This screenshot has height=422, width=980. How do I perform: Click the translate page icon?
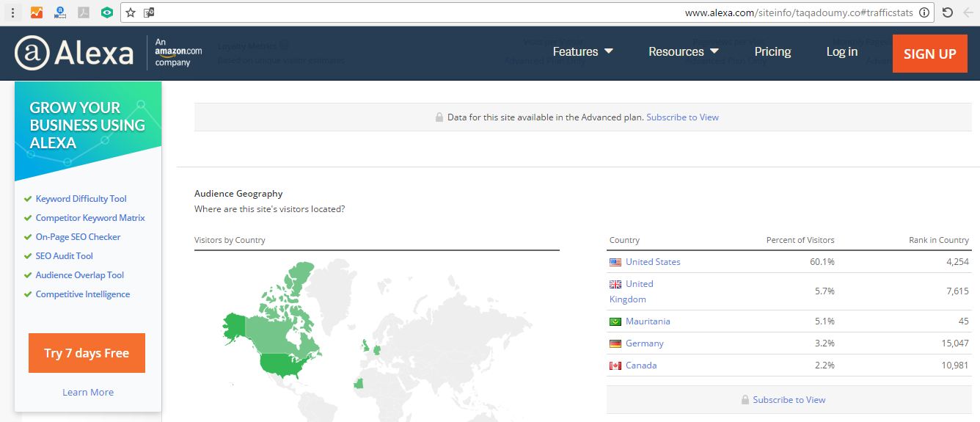(149, 12)
